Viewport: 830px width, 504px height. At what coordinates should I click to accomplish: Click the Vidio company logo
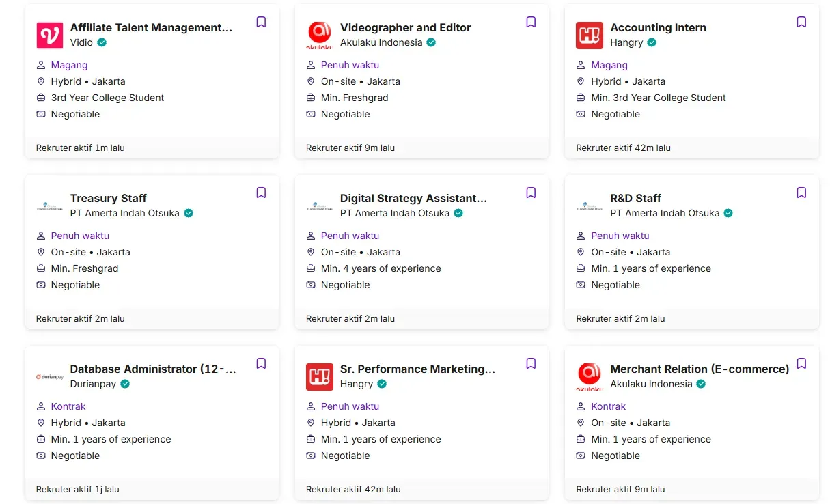[x=49, y=36]
